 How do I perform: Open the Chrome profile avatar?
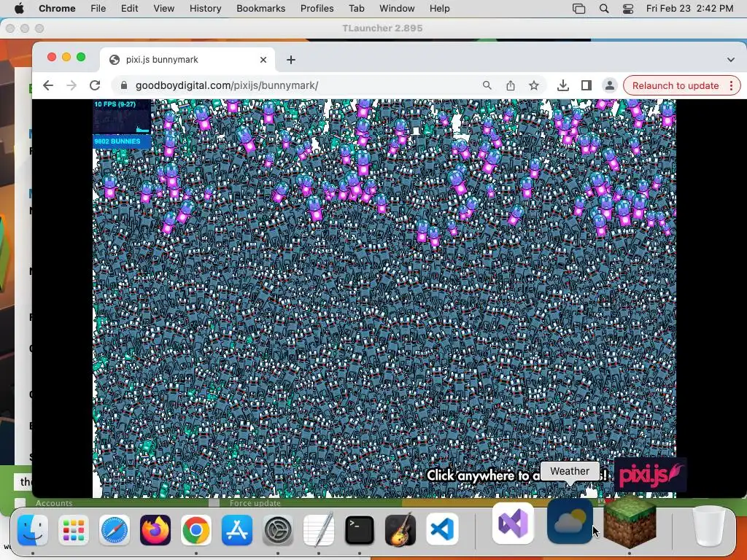click(609, 86)
